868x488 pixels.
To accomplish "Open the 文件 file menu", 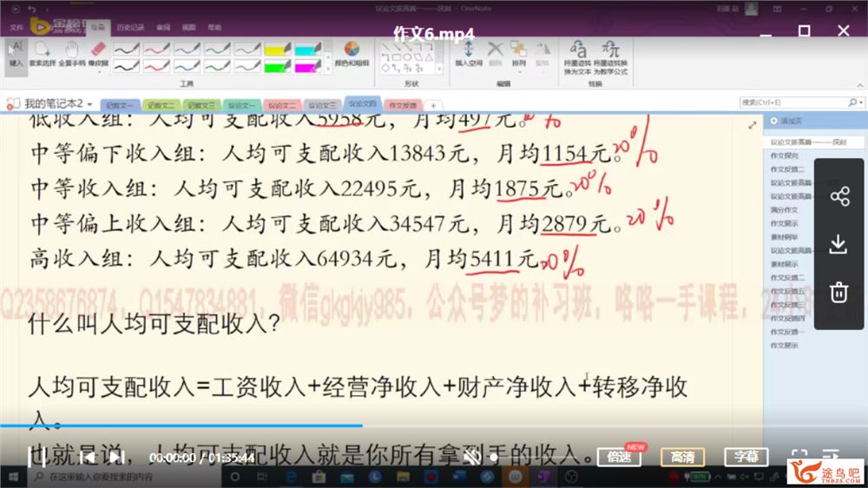I will click(16, 27).
